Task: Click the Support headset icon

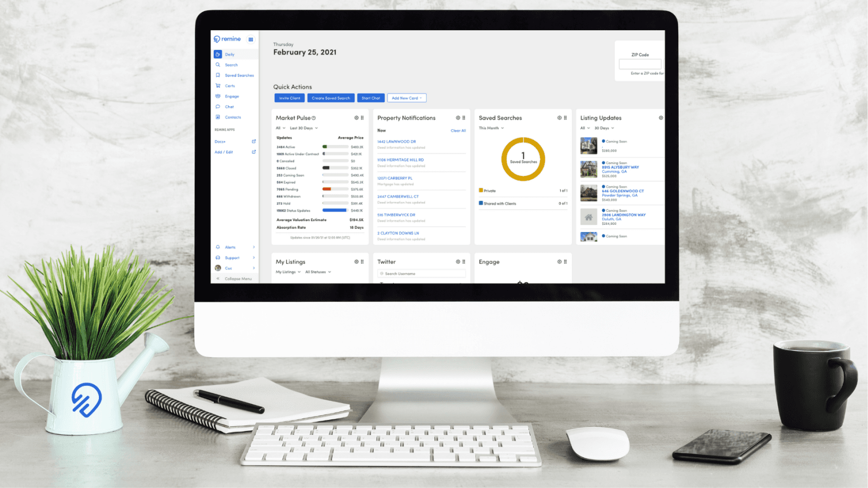Action: (218, 258)
